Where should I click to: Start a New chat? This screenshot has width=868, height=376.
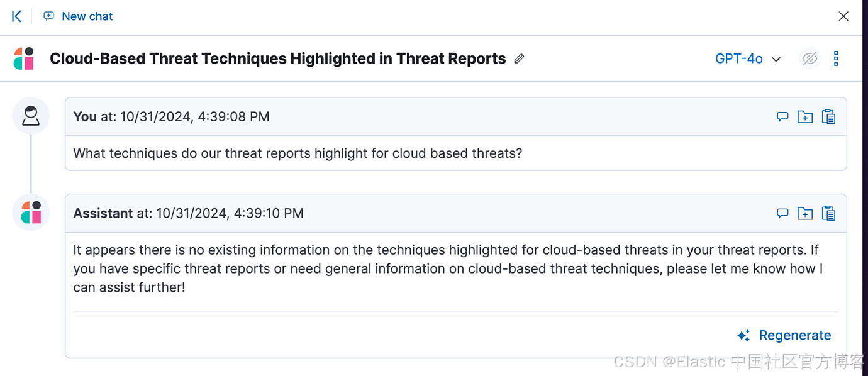[78, 16]
